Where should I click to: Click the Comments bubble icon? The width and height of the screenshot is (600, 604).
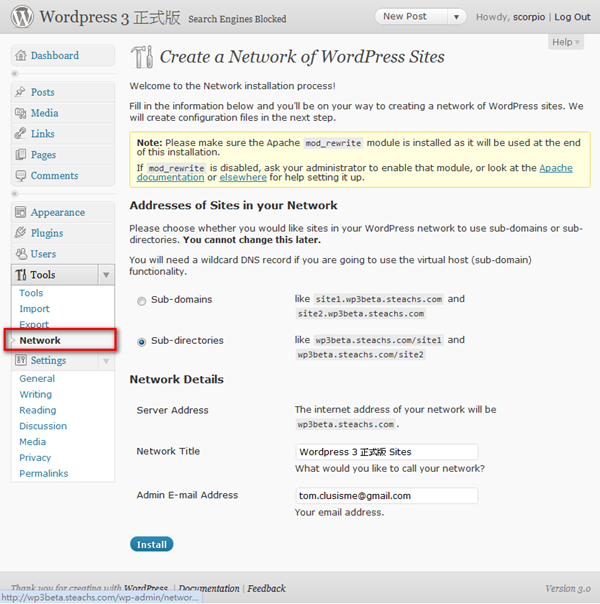(x=20, y=176)
